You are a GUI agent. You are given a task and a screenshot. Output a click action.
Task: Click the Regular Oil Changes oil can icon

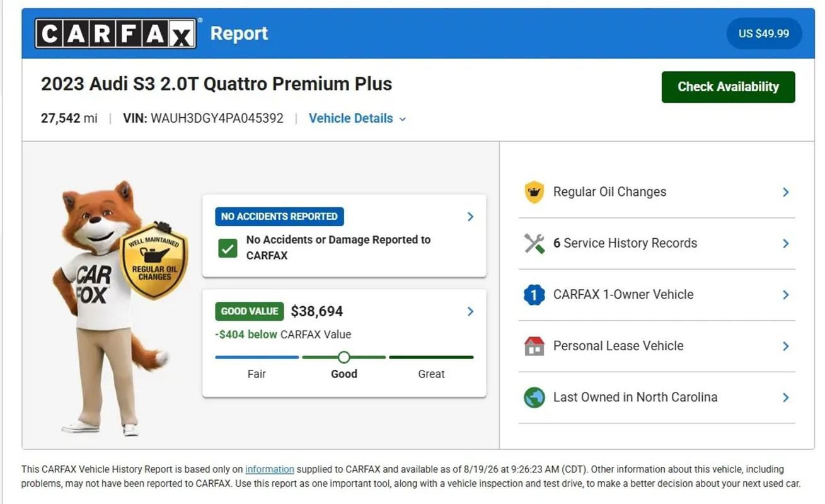534,192
